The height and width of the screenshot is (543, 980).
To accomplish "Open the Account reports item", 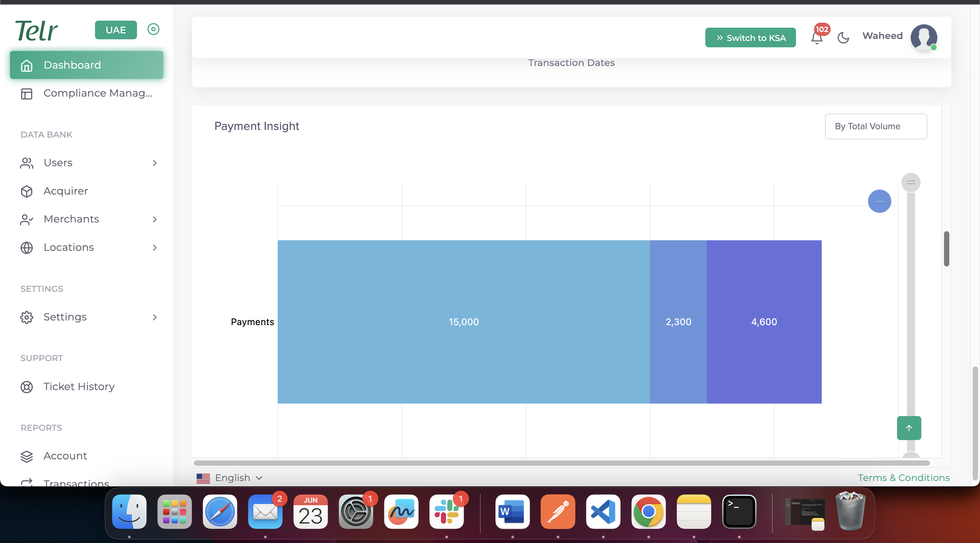I will (87, 456).
